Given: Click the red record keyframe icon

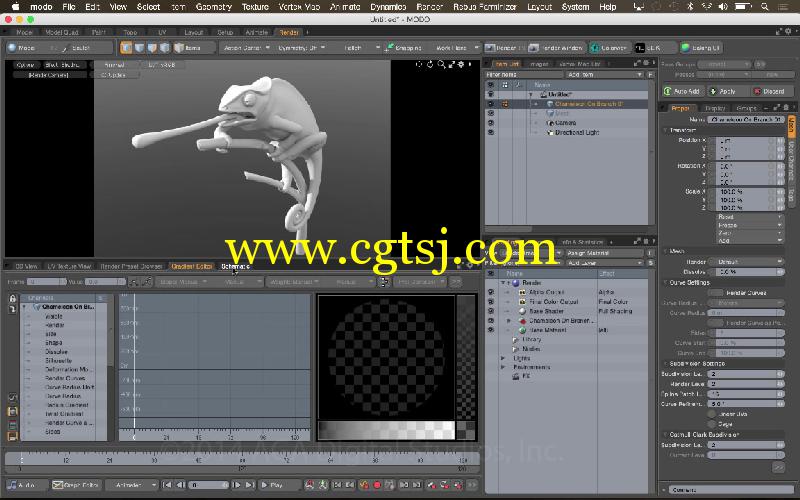Looking at the screenshot, I should 377,485.
